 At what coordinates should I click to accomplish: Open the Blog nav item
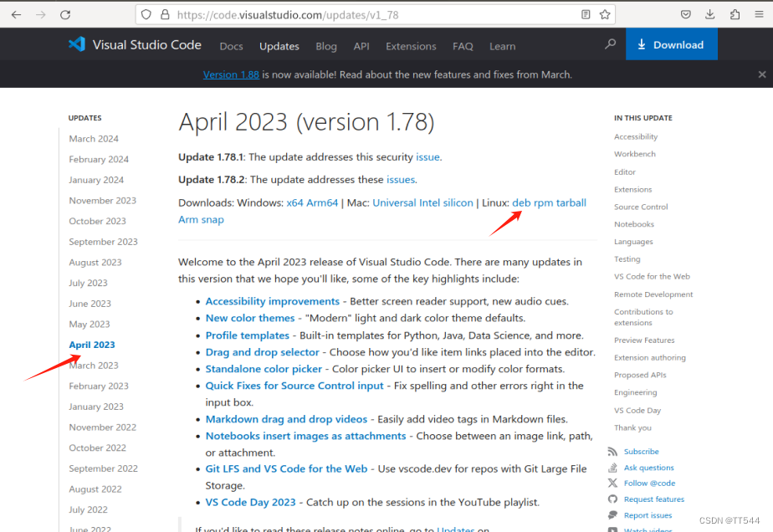coord(326,46)
